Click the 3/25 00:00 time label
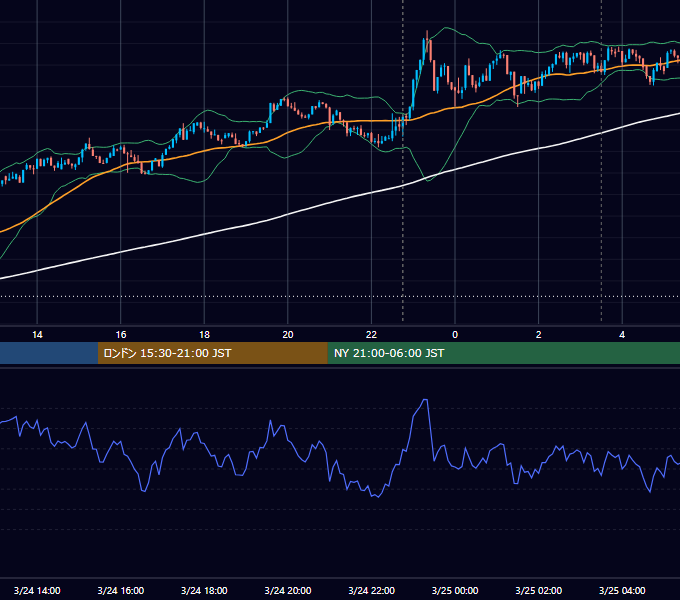Viewport: 680px width, 600px height. (x=455, y=590)
